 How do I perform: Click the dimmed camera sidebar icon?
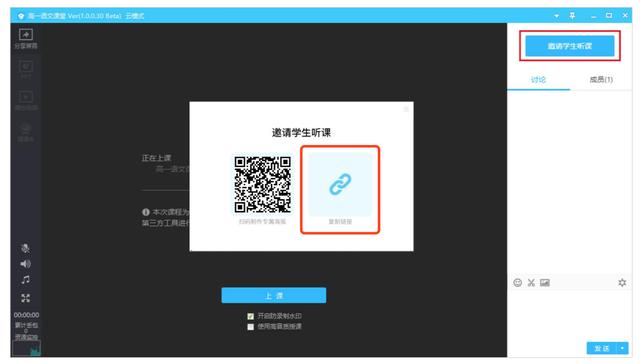[x=26, y=128]
